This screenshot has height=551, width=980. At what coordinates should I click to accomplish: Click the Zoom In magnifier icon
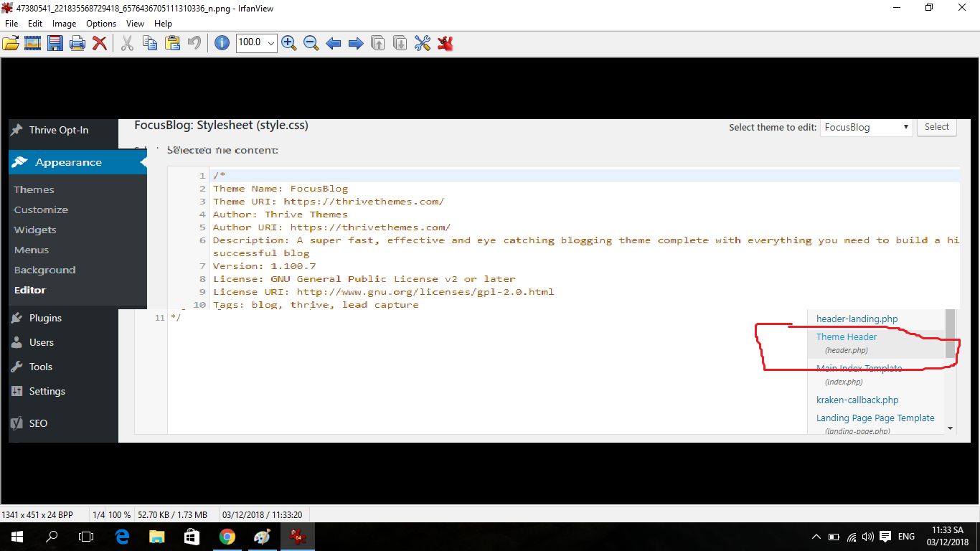tap(288, 43)
